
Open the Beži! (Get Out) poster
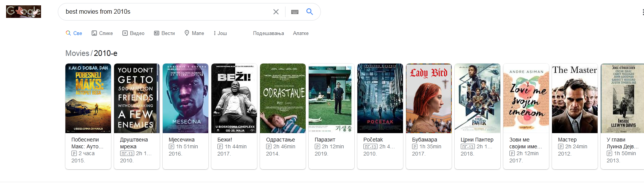coord(234,98)
